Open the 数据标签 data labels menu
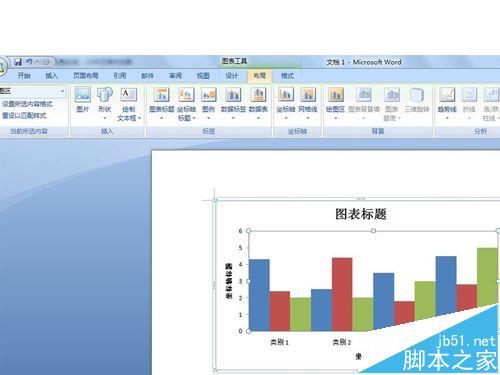This screenshot has width=500, height=375. click(233, 103)
